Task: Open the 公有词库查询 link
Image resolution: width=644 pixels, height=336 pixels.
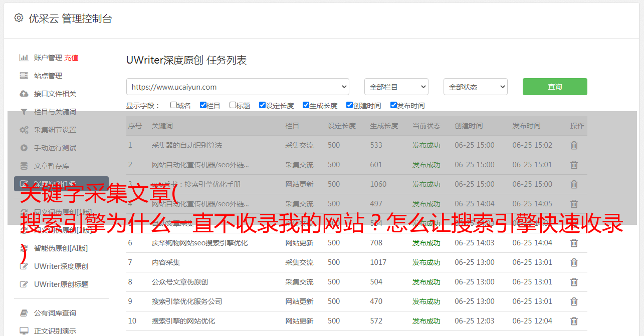Action: click(x=55, y=313)
